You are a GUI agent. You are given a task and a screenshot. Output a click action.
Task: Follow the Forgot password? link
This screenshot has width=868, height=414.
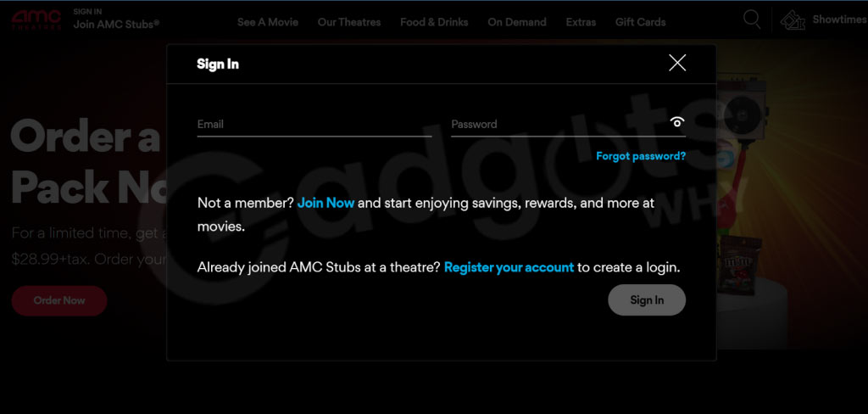641,156
